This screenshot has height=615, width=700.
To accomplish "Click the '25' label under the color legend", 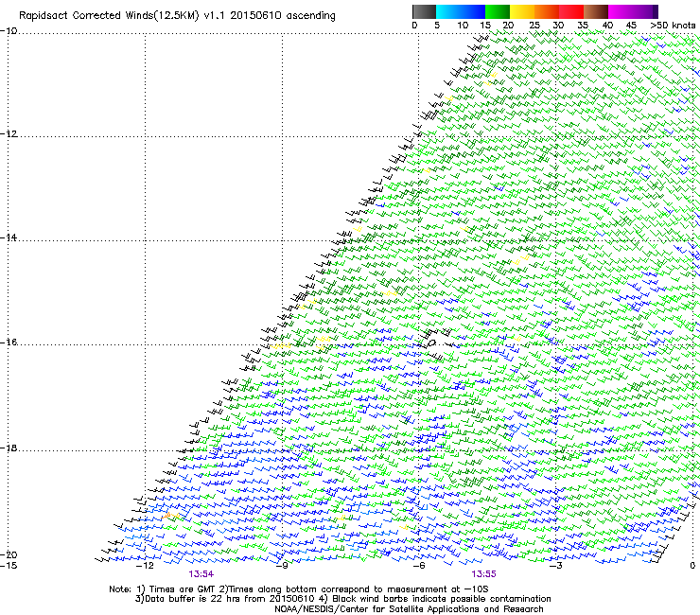I will click(x=534, y=26).
